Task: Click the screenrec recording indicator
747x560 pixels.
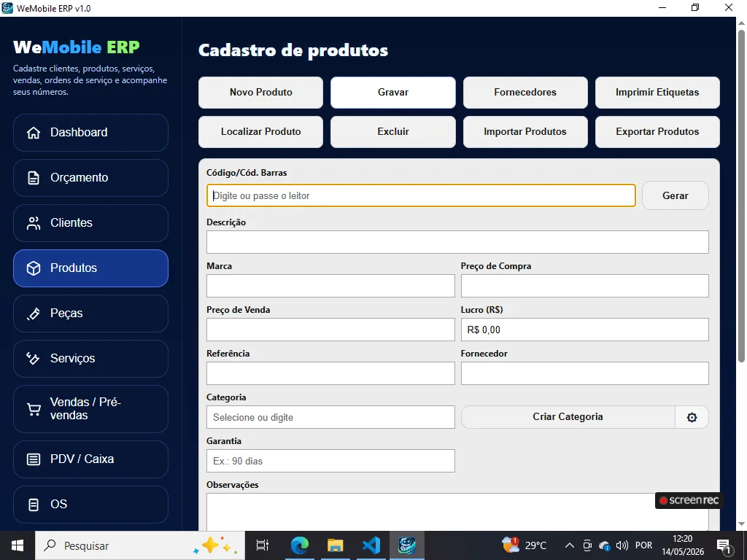Action: click(x=689, y=500)
